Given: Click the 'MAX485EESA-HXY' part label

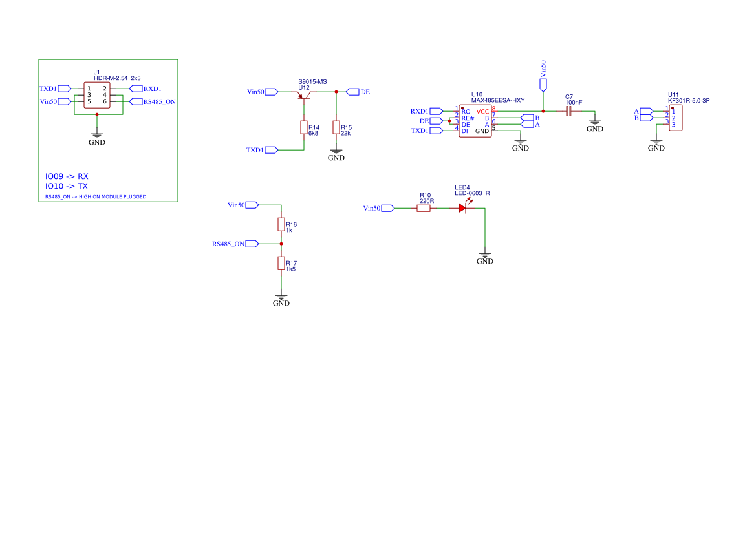Looking at the screenshot, I should click(x=498, y=101).
